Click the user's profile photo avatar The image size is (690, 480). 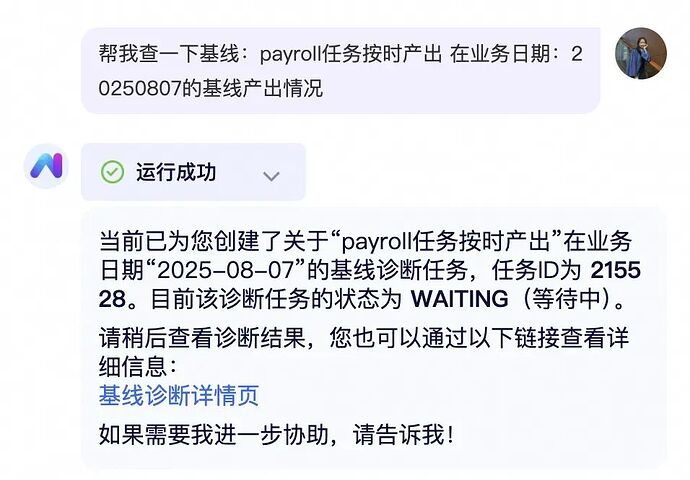[641, 53]
